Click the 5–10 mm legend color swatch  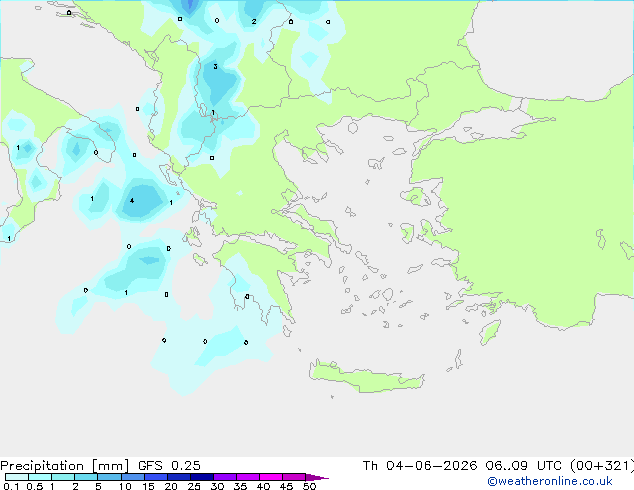point(110,477)
